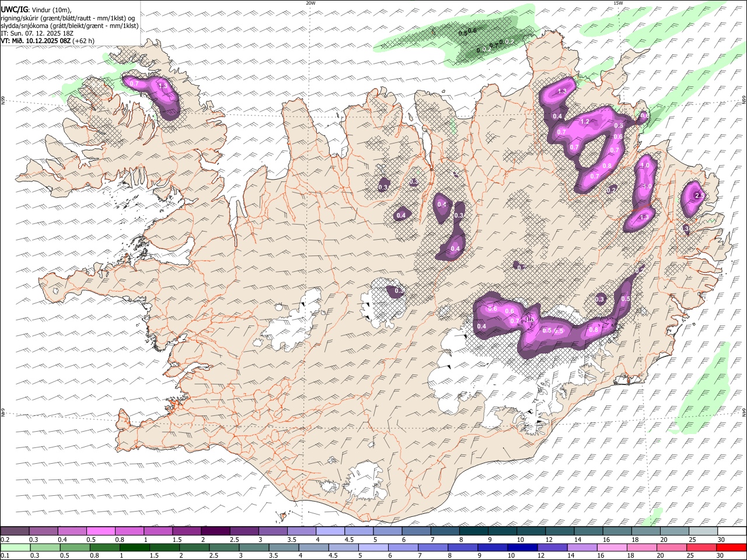The image size is (747, 560).
Task: Click the light periwinkle 4 mm snow legend swatch
Action: [x=330, y=531]
